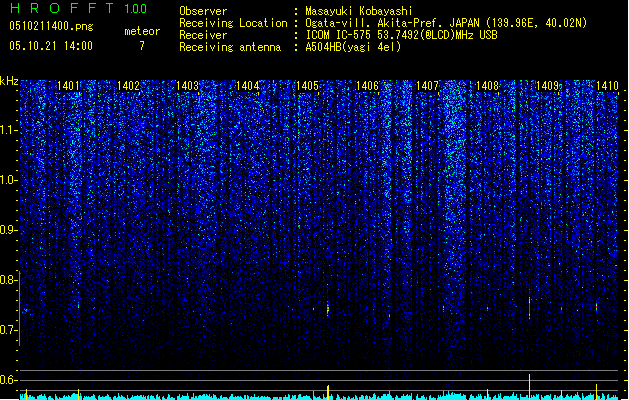Click the kHz axis unit label
This screenshot has height=400, width=629.
pos(9,81)
